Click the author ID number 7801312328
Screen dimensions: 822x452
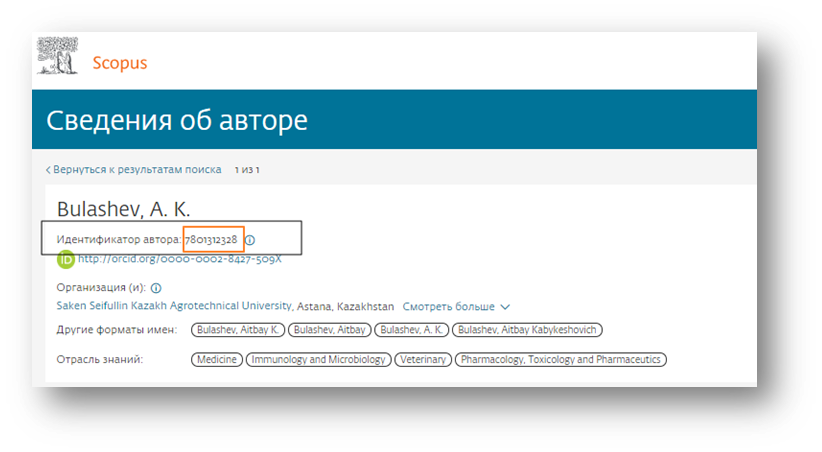[210, 240]
